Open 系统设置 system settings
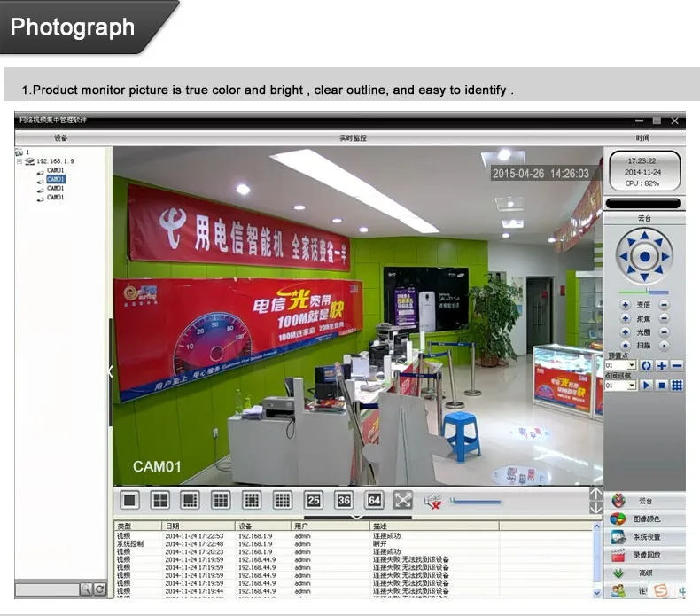This screenshot has width=700, height=616. [x=645, y=537]
